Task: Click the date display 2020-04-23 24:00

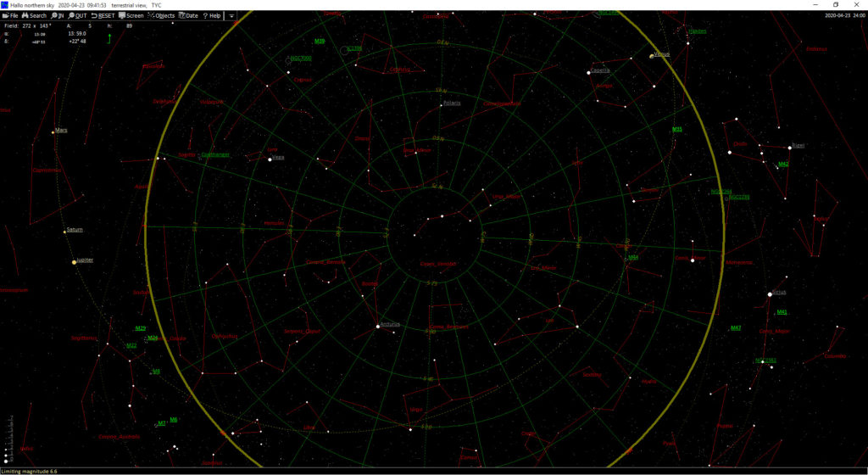Action: [845, 15]
